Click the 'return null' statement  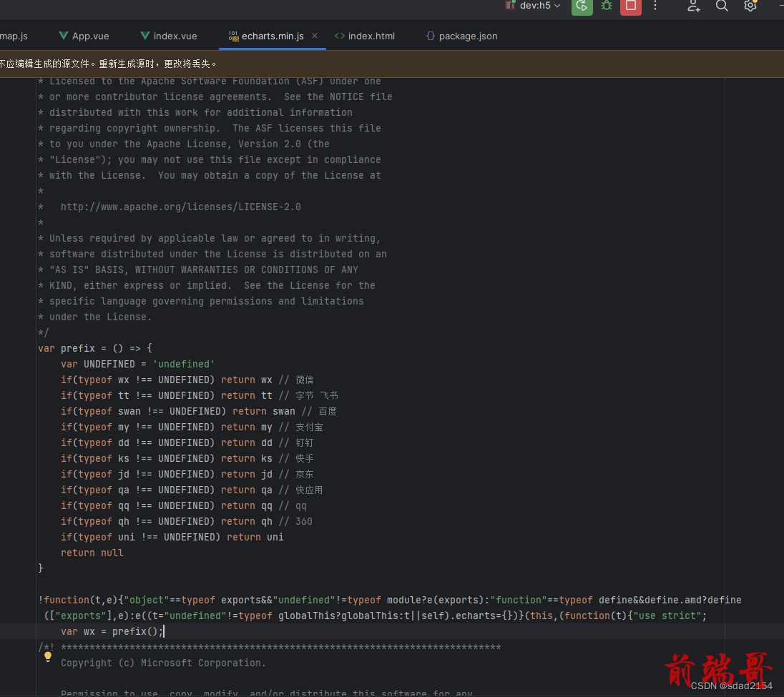click(92, 553)
